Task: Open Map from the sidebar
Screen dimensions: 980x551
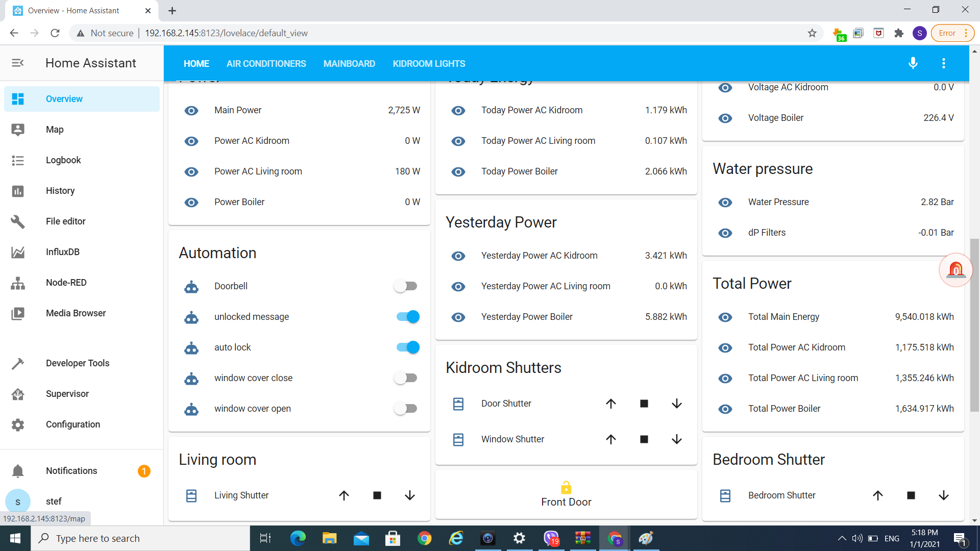Action: (x=82, y=130)
